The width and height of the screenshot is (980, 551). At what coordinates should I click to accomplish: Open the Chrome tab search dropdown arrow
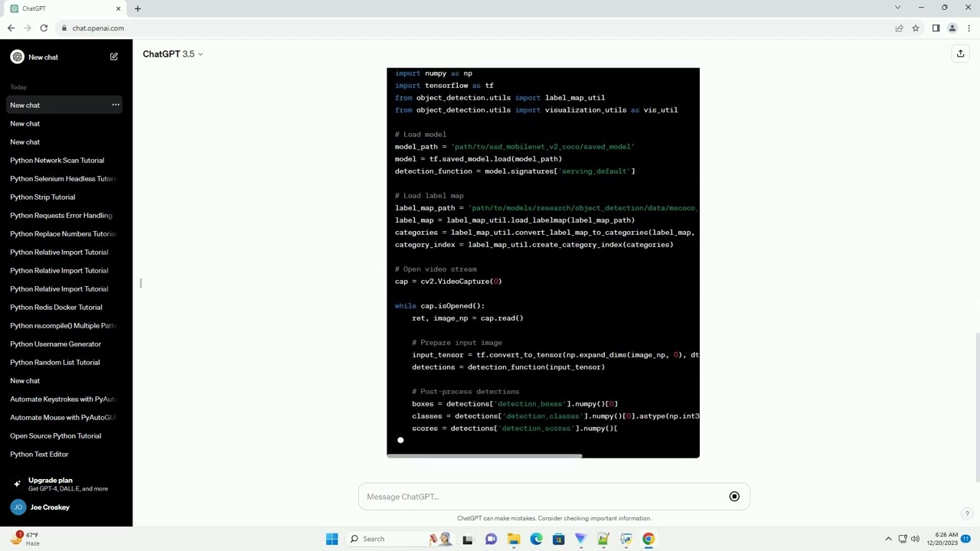(897, 8)
